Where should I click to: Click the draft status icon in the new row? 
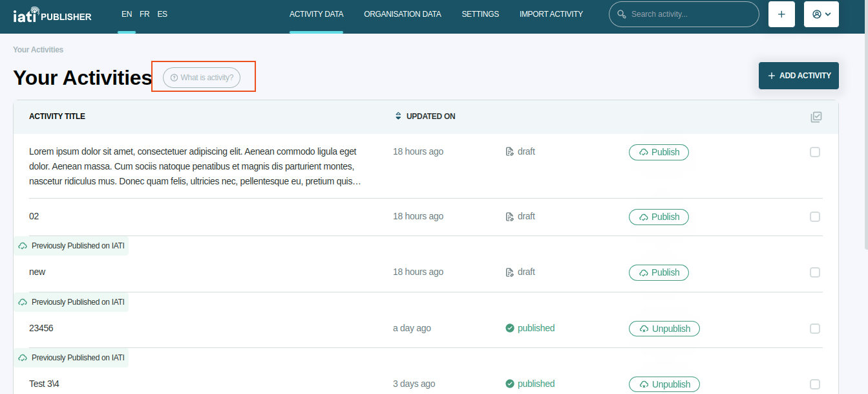(509, 272)
